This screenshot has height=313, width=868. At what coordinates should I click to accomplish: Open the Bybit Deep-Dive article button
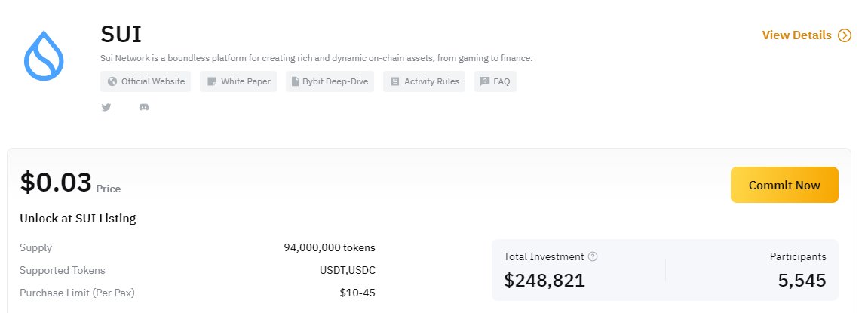coord(330,81)
